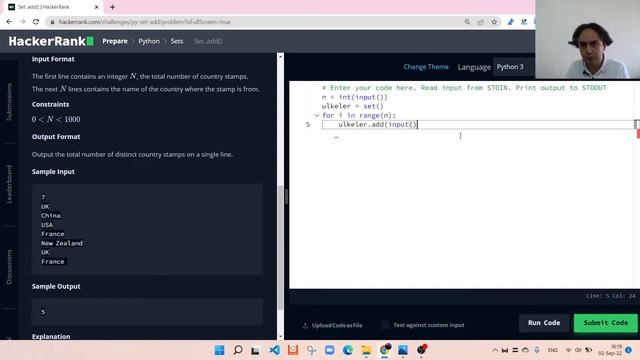The height and width of the screenshot is (360, 640).
Task: Open the notification badge in tray
Action: 629,350
